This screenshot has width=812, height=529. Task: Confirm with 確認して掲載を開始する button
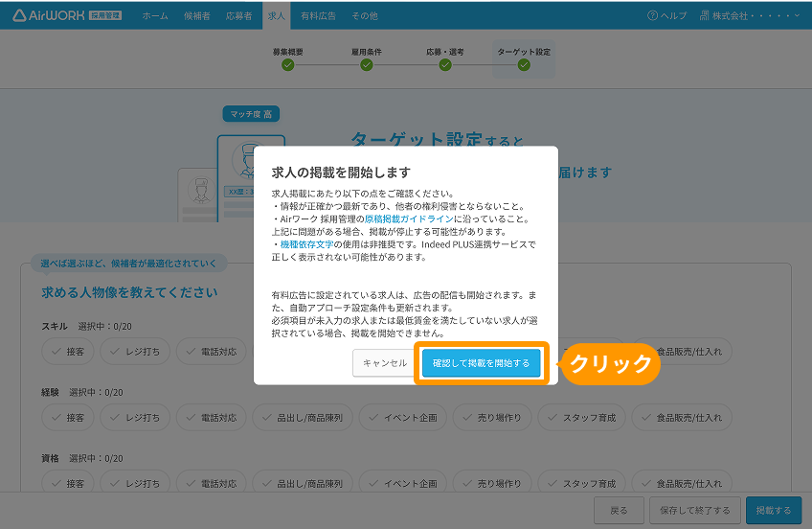tap(481, 362)
